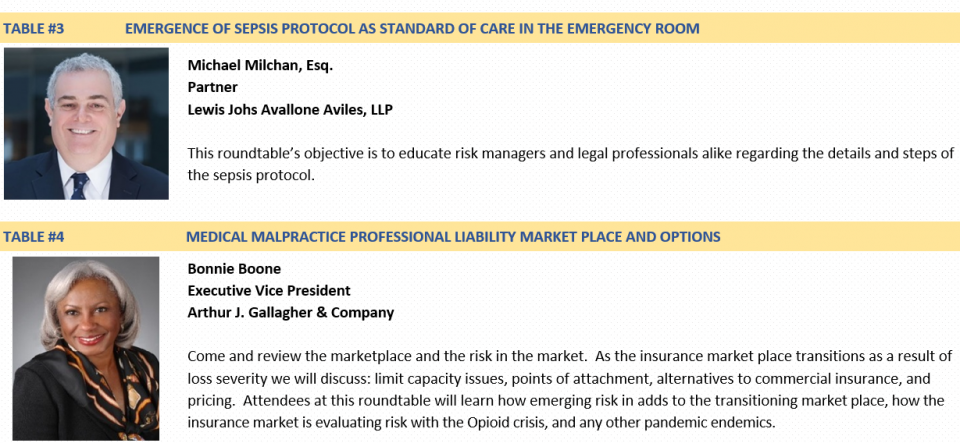Viewport: 960px width, 443px height.
Task: Click the Executive Vice President title text
Action: coord(269,291)
